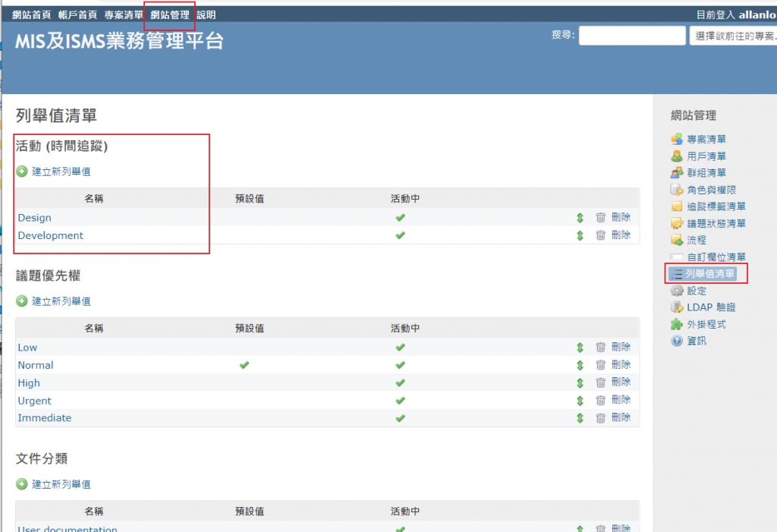Click the 用戶清單 user icon in sidebar
The width and height of the screenshot is (777, 532).
point(677,156)
